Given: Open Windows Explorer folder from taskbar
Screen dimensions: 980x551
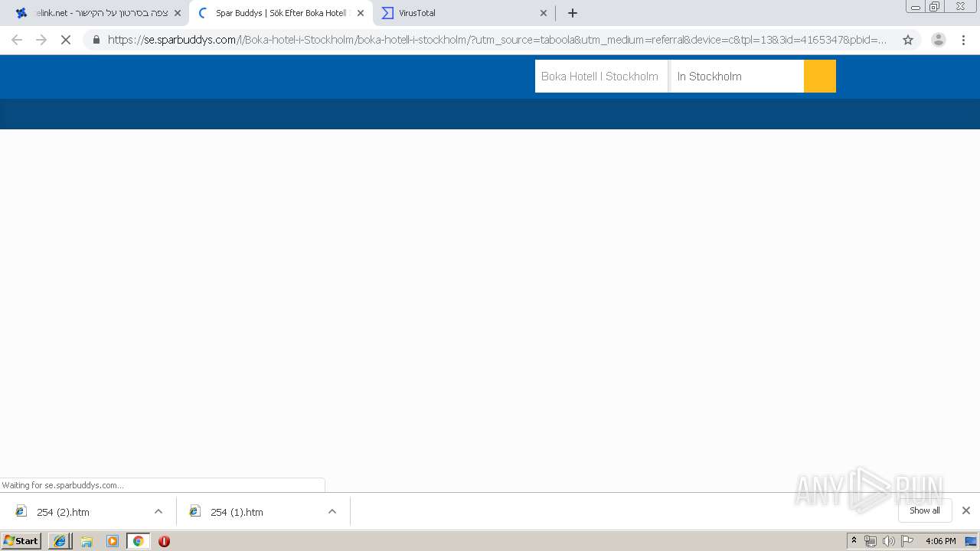Looking at the screenshot, I should 87,541.
